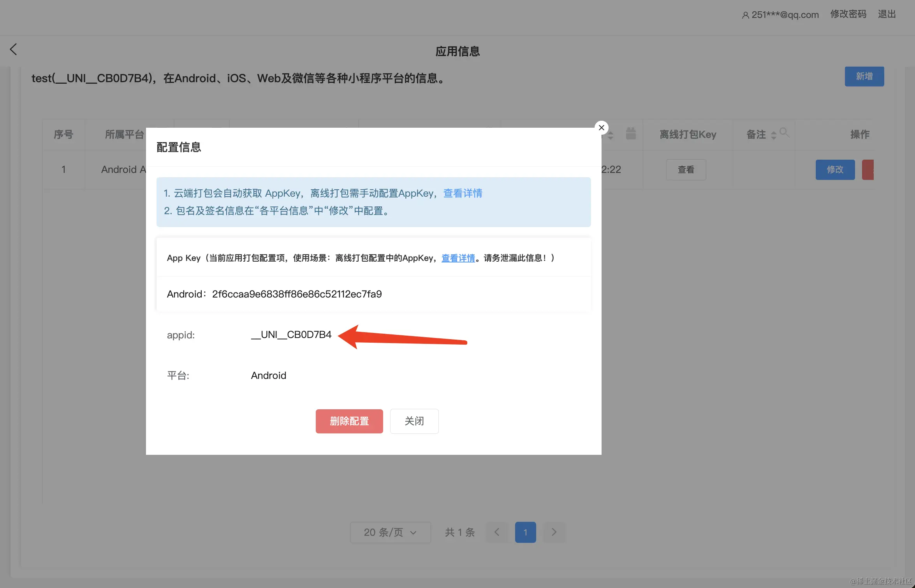Click the back arrow icon

14,49
